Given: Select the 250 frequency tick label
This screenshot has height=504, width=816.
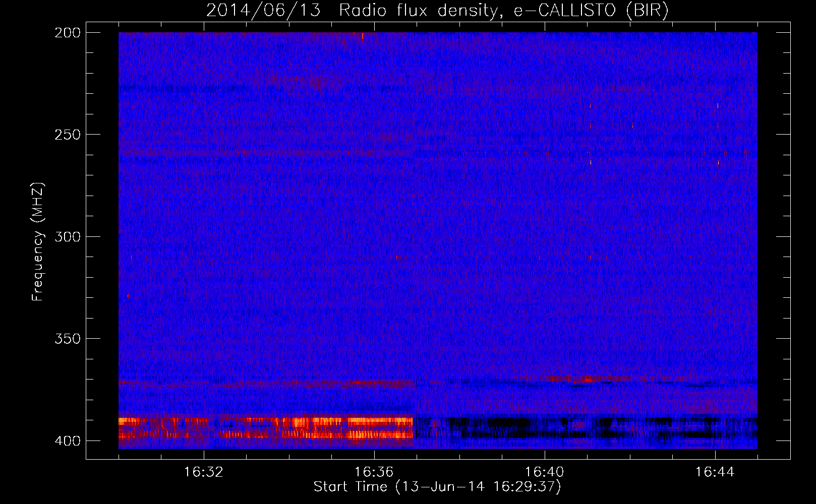Looking at the screenshot, I should coord(68,135).
